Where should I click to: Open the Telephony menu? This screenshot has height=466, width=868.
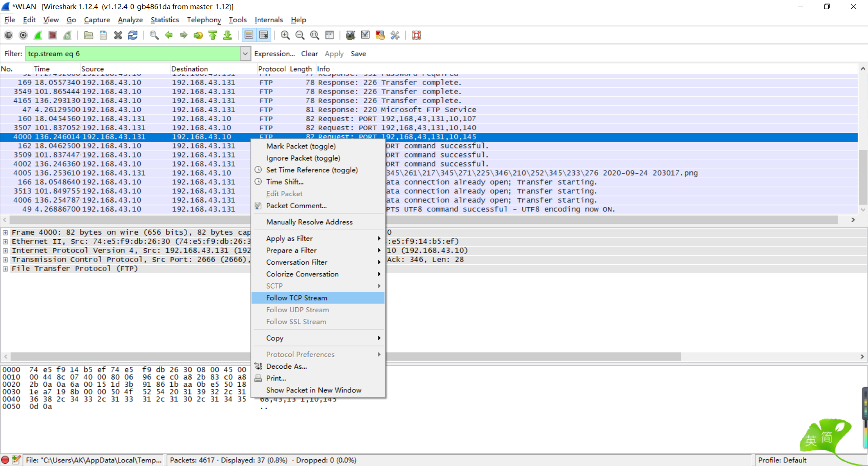[204, 20]
